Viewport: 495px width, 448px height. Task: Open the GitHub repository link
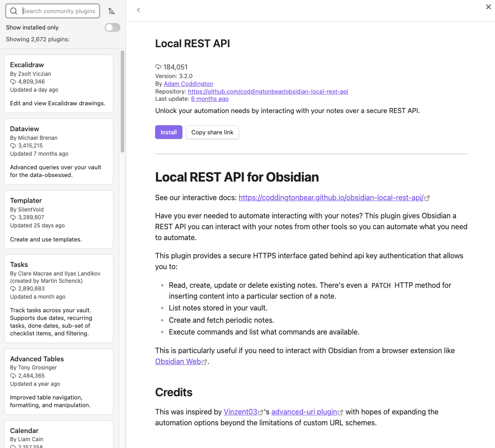click(268, 91)
